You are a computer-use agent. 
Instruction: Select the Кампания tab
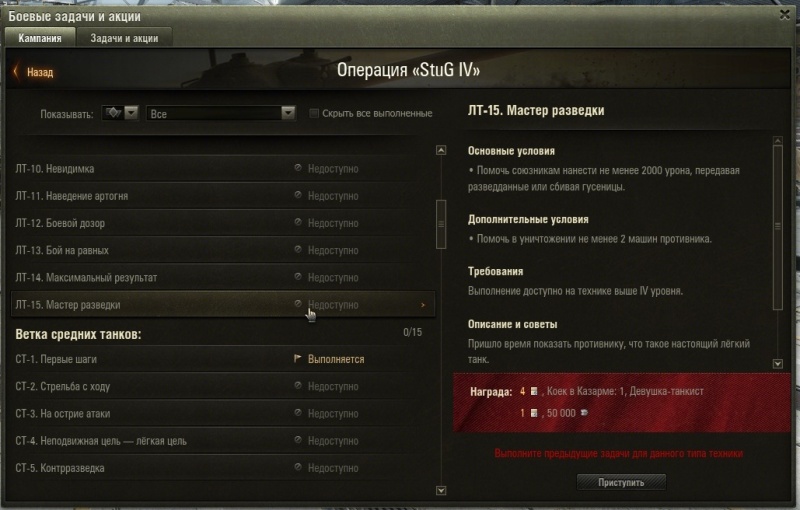[40, 38]
